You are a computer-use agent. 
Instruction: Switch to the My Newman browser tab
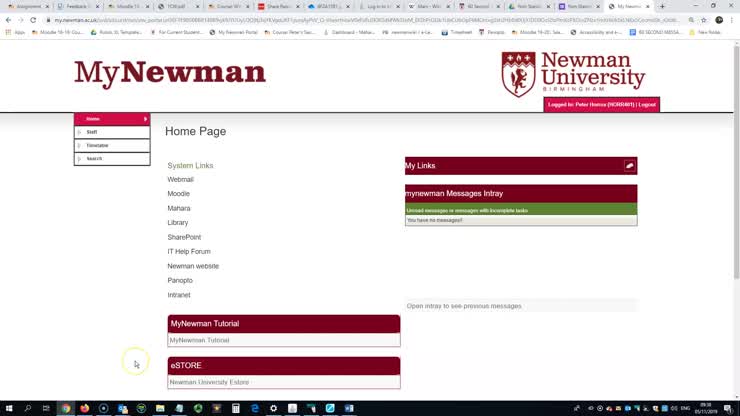pos(629,7)
